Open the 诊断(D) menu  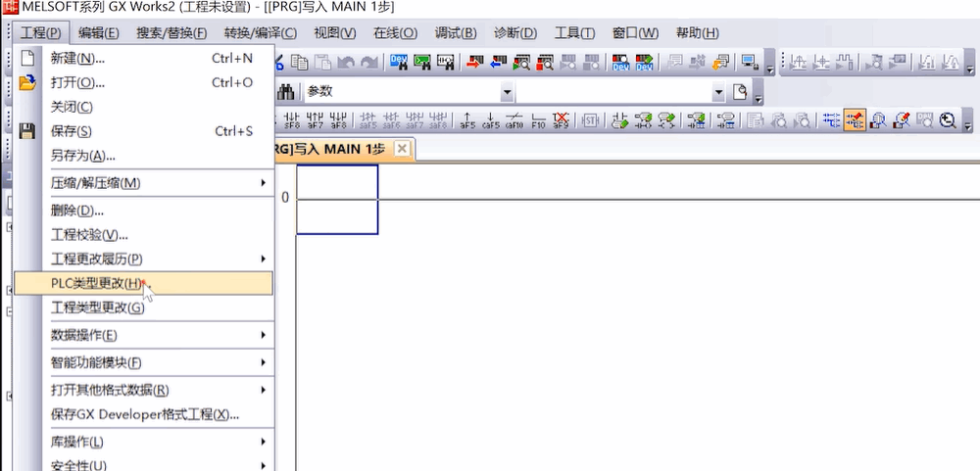pos(515,33)
